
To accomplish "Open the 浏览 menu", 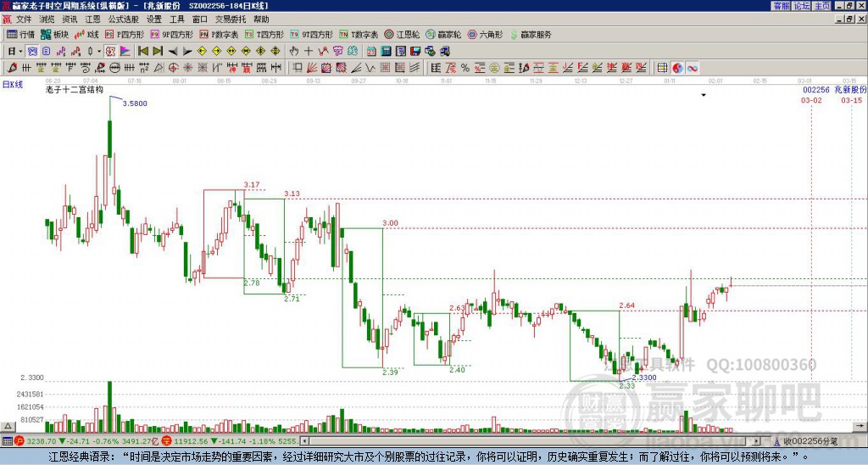I will click(47, 20).
